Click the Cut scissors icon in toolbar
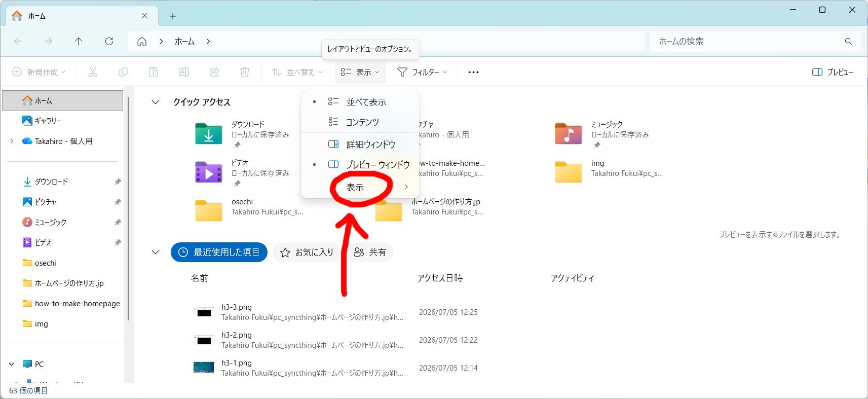 point(92,72)
